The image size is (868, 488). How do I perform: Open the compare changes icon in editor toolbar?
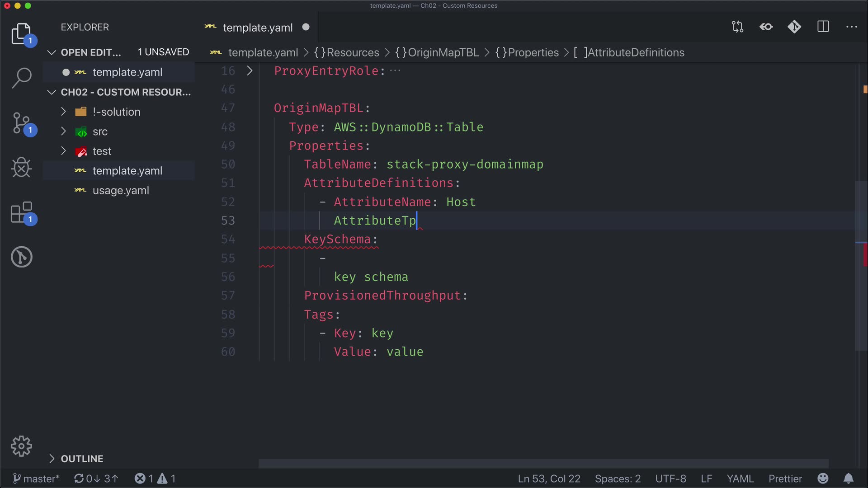click(x=737, y=27)
